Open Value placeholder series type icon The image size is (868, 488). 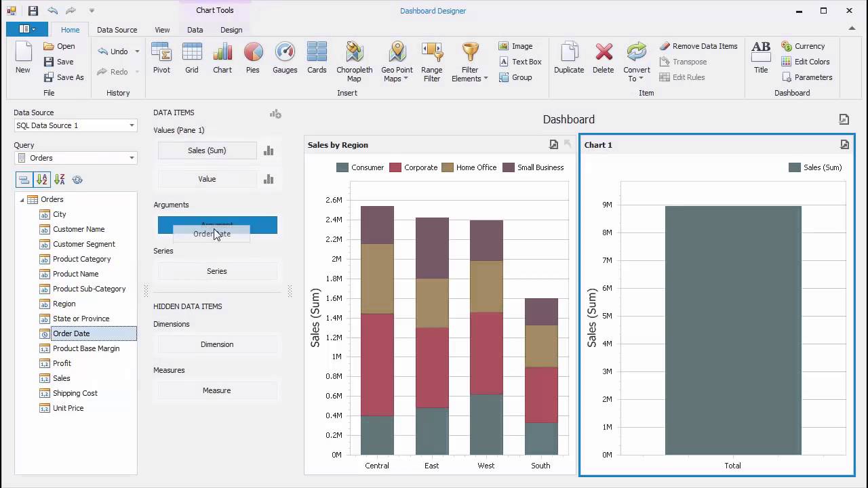click(x=269, y=179)
